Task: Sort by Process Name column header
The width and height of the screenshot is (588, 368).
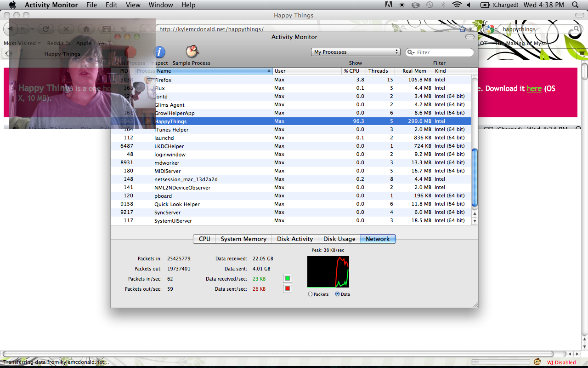Action: (x=211, y=71)
